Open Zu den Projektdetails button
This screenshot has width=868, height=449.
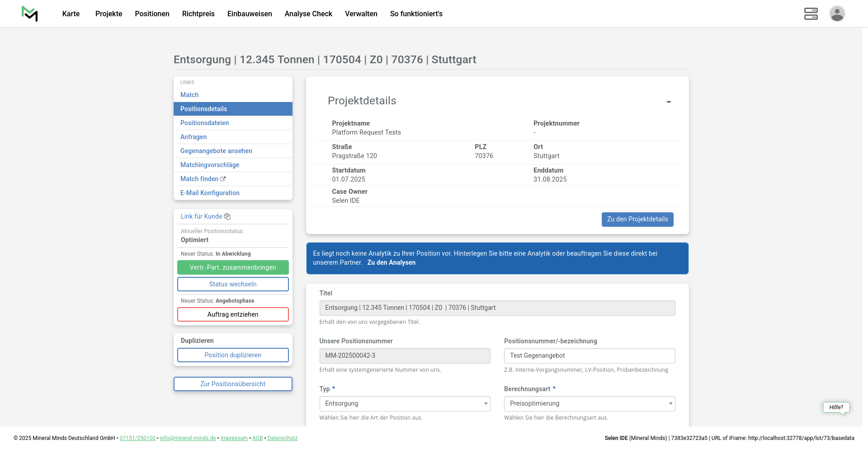(637, 220)
